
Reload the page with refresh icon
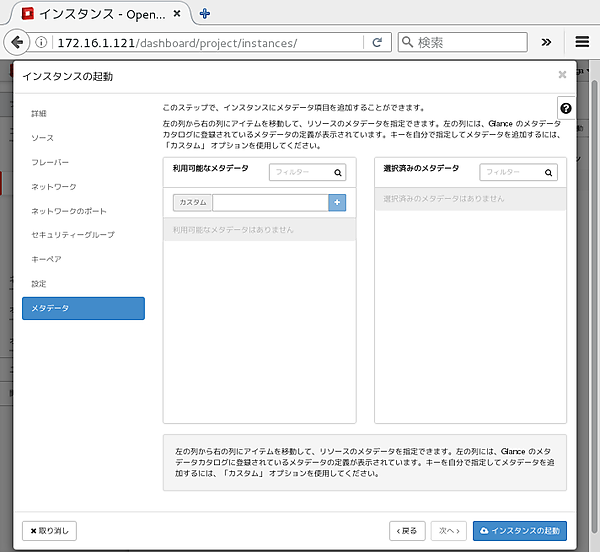(377, 42)
